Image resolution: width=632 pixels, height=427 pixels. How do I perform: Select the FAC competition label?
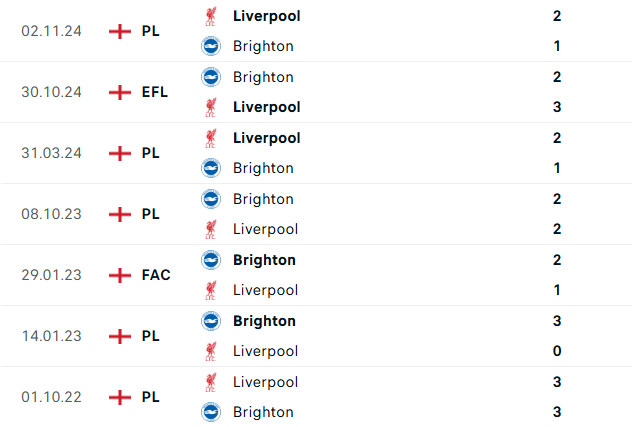tap(156, 275)
